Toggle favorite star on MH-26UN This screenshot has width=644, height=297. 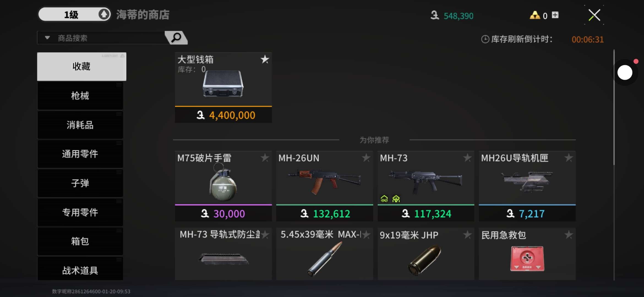coord(366,158)
